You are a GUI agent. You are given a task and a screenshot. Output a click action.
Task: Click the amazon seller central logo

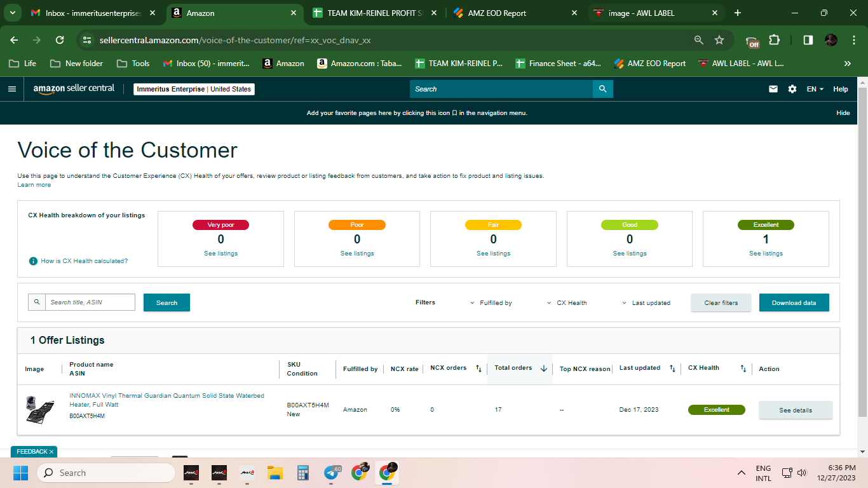74,89
